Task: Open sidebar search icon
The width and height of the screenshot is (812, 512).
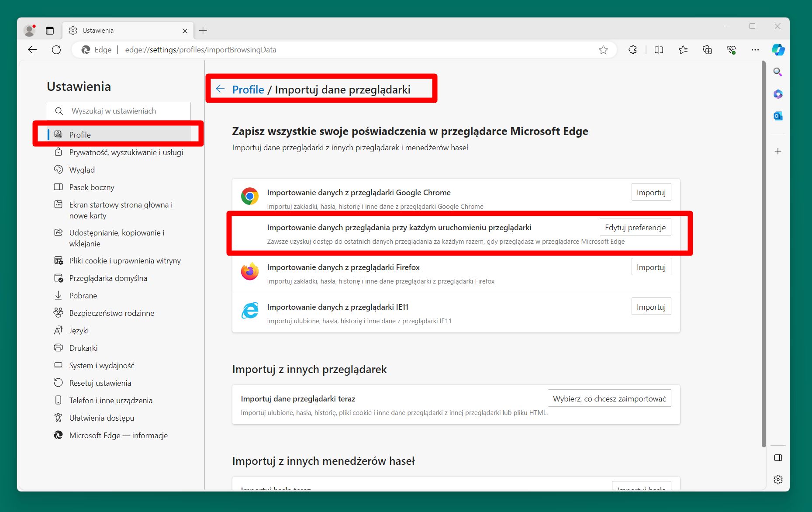Action: coord(777,72)
